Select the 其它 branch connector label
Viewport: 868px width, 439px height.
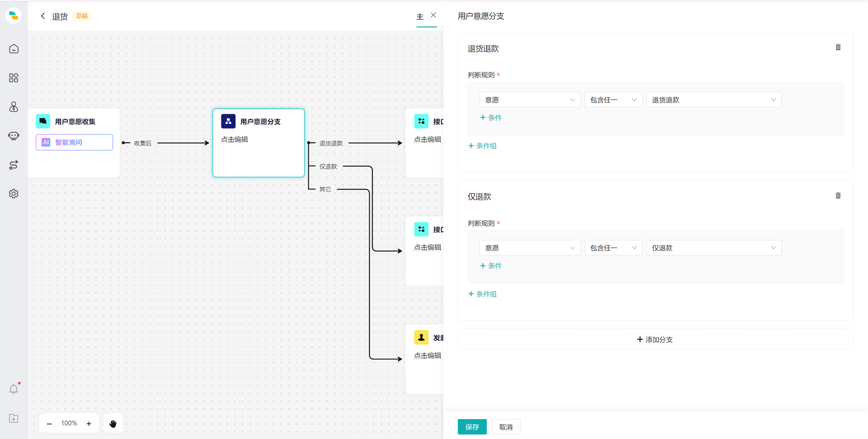[325, 189]
